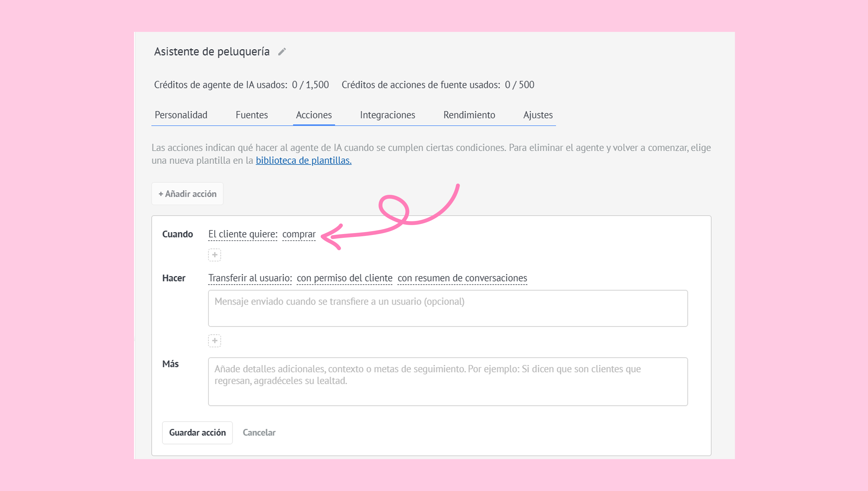Screen dimensions: 868x491
Task: Change the 'con permiso del cliente' option
Action: (344, 278)
